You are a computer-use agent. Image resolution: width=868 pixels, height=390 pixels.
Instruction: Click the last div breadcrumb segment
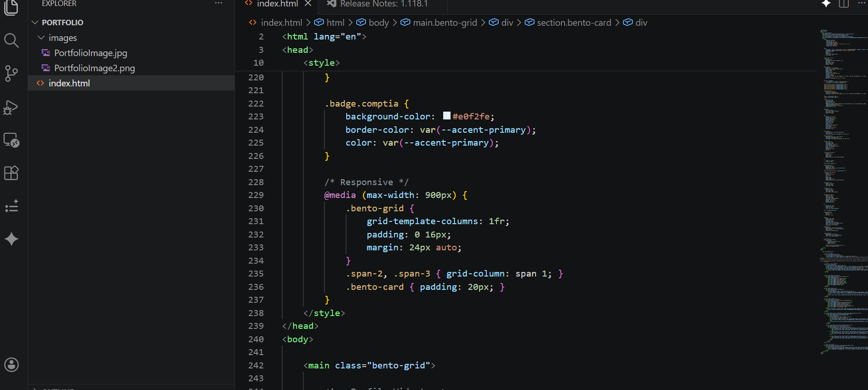coord(641,23)
